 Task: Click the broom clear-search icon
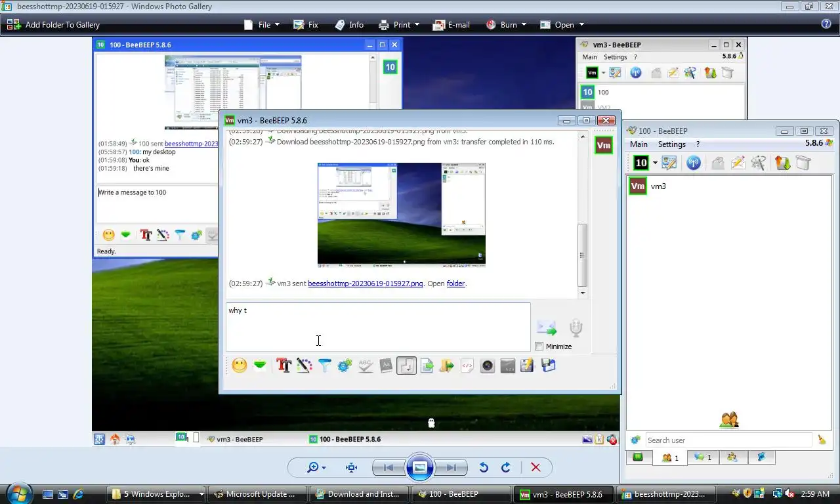click(822, 440)
